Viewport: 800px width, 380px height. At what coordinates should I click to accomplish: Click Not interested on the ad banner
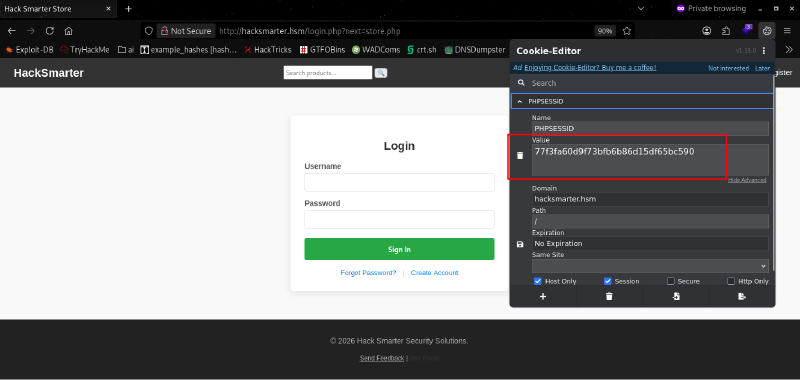point(728,68)
